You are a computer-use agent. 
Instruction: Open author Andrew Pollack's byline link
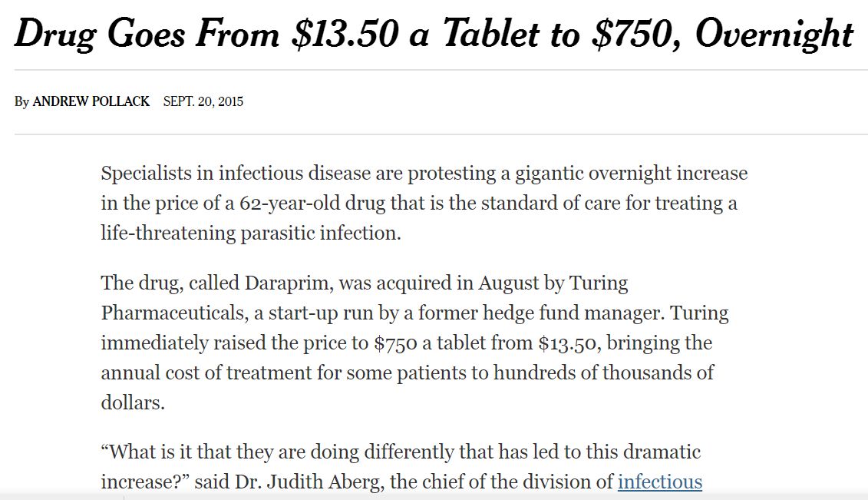[x=91, y=101]
